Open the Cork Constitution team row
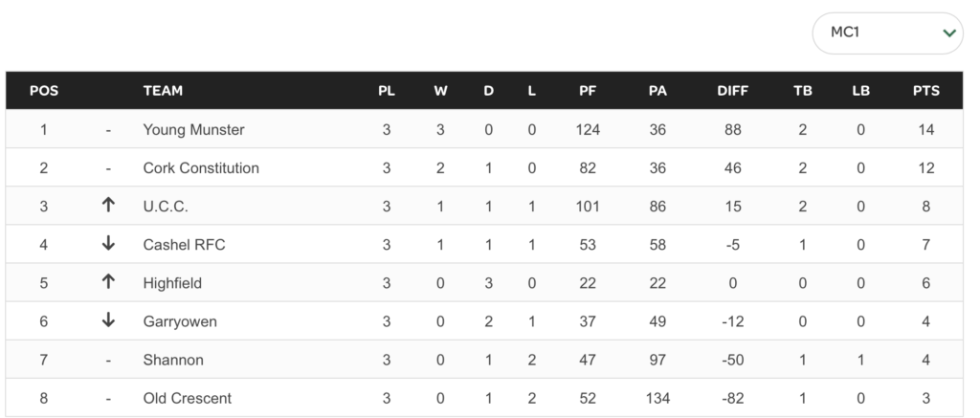Screen dimensions: 980x418 tap(201, 168)
